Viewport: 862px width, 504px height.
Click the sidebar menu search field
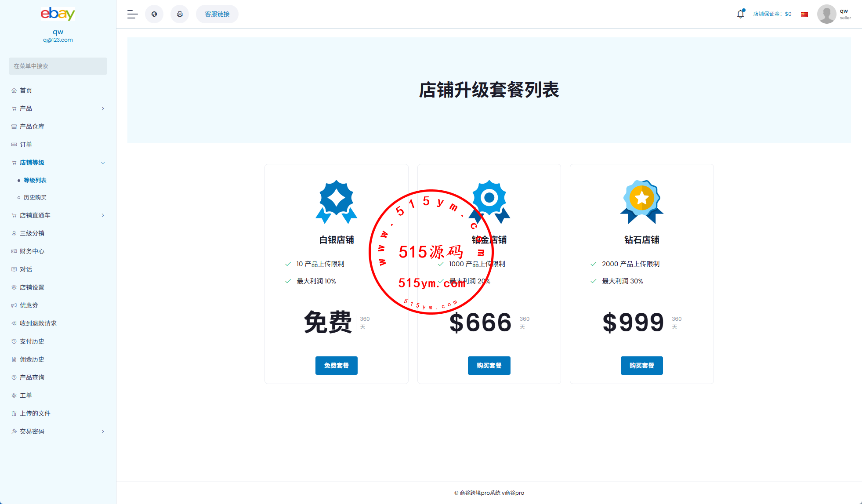click(x=58, y=66)
